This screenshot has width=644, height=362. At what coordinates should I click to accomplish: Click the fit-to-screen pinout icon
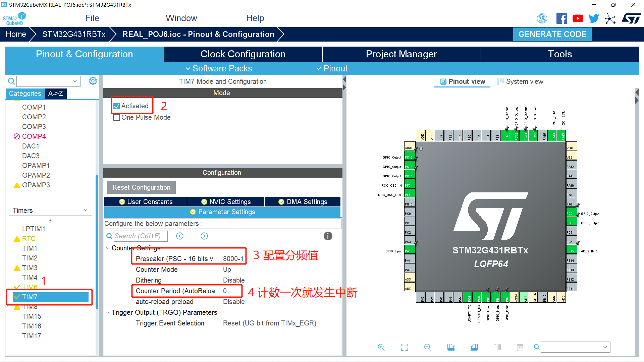pos(405,347)
